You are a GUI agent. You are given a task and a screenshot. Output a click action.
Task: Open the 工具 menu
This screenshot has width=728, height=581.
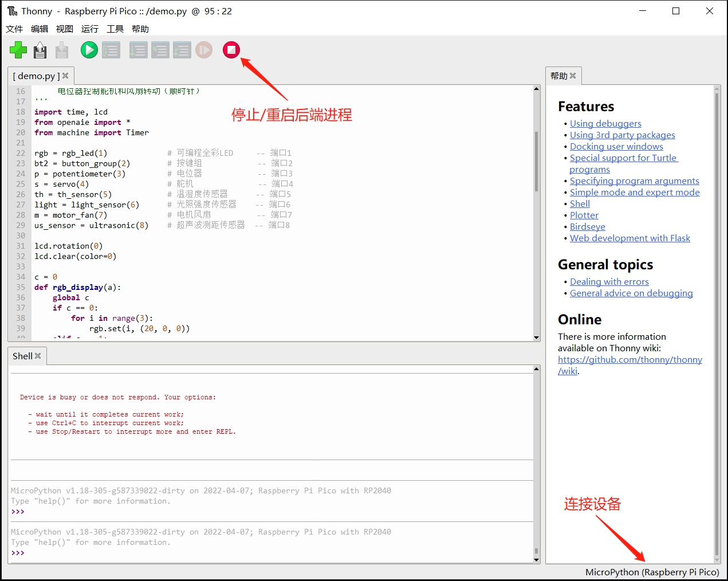(x=115, y=29)
